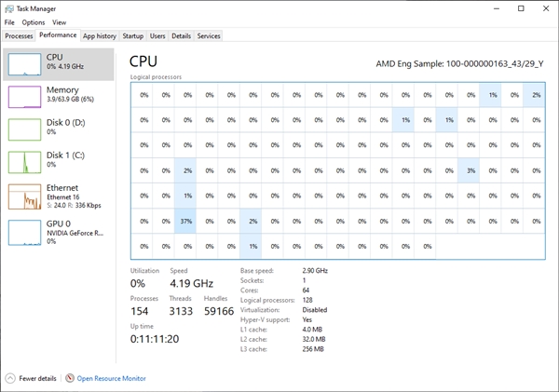Switch to the Users tab
Image resolution: width=559 pixels, height=392 pixels.
pos(157,36)
